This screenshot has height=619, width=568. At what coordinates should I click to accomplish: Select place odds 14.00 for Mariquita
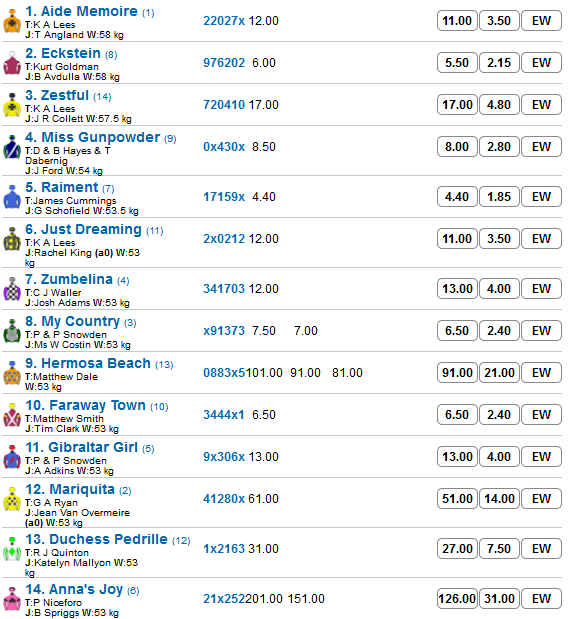tap(499, 499)
